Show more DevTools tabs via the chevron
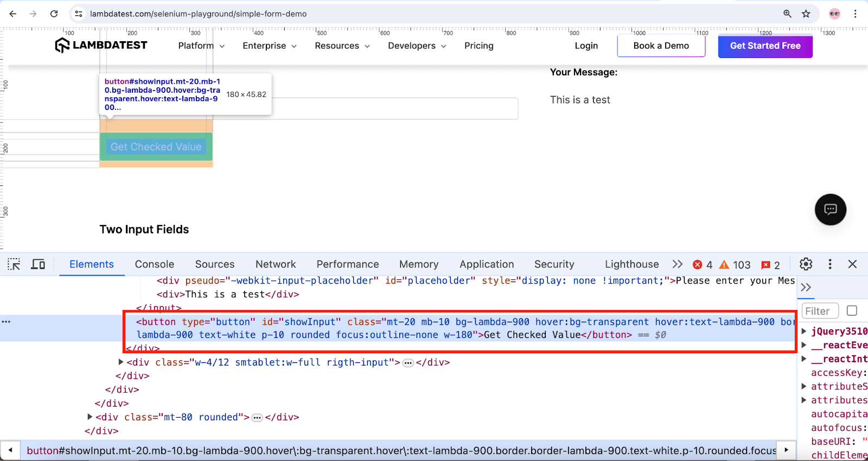This screenshot has height=461, width=868. click(678, 264)
